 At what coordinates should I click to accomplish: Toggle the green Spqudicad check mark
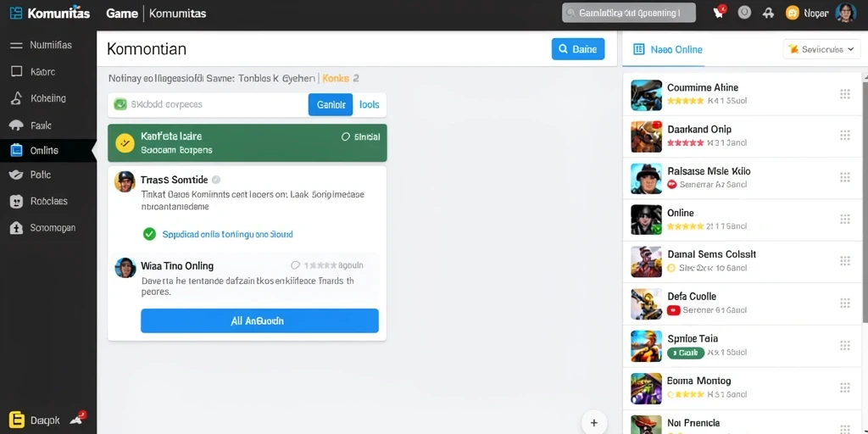pos(149,234)
